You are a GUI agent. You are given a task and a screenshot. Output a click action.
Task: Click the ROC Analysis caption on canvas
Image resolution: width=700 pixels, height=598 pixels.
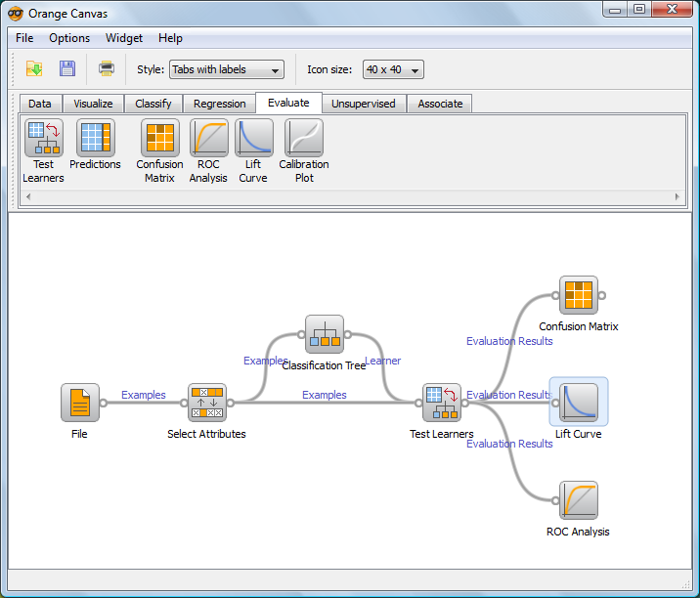point(578,532)
